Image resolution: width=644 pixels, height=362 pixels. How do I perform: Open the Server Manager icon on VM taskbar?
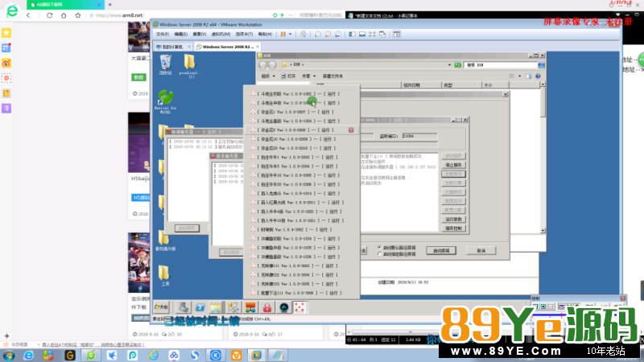tap(184, 307)
